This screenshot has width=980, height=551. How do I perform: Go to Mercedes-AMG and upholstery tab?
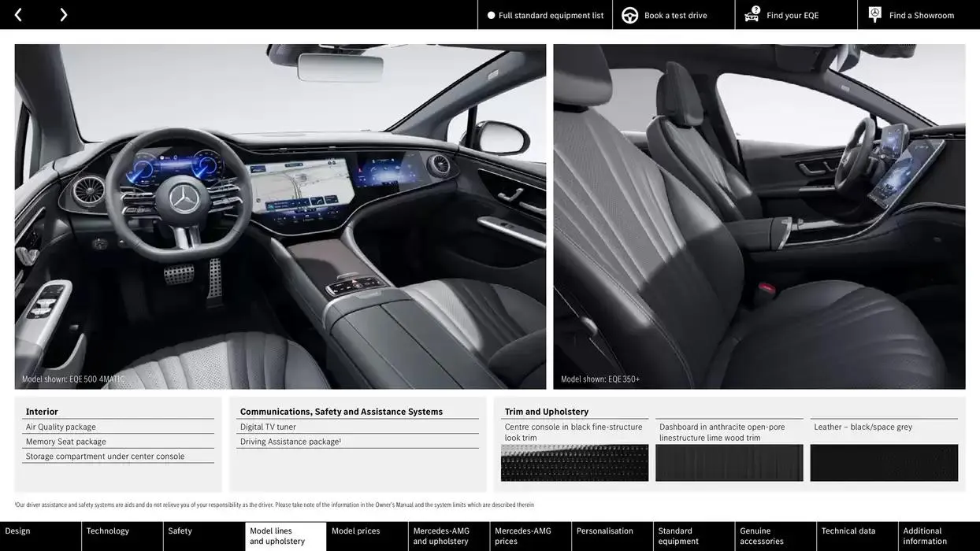449,536
